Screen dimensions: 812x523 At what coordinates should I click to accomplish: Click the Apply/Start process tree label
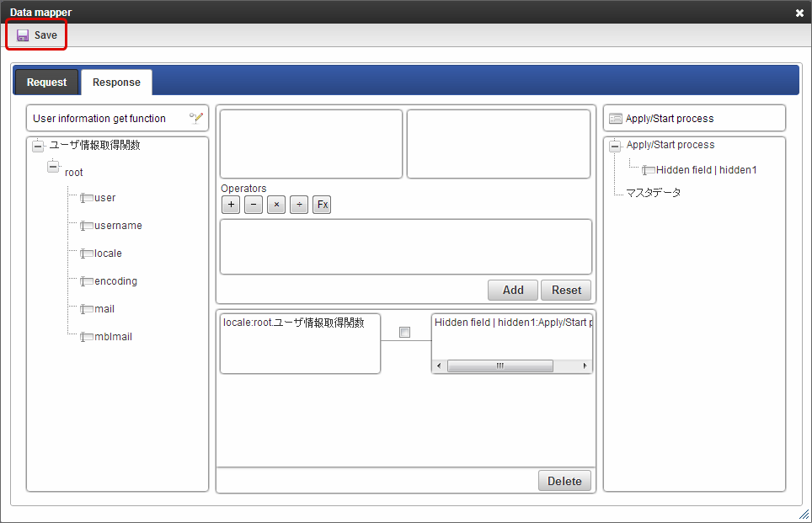click(x=670, y=145)
